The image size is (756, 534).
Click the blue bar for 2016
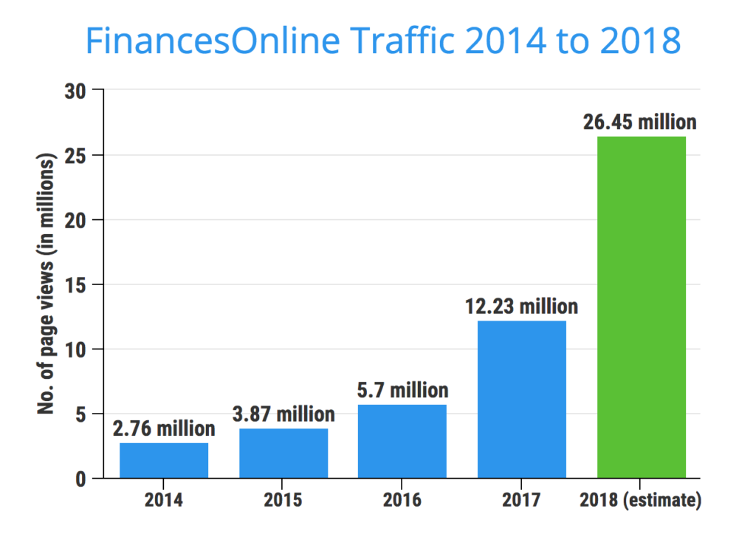pos(402,442)
